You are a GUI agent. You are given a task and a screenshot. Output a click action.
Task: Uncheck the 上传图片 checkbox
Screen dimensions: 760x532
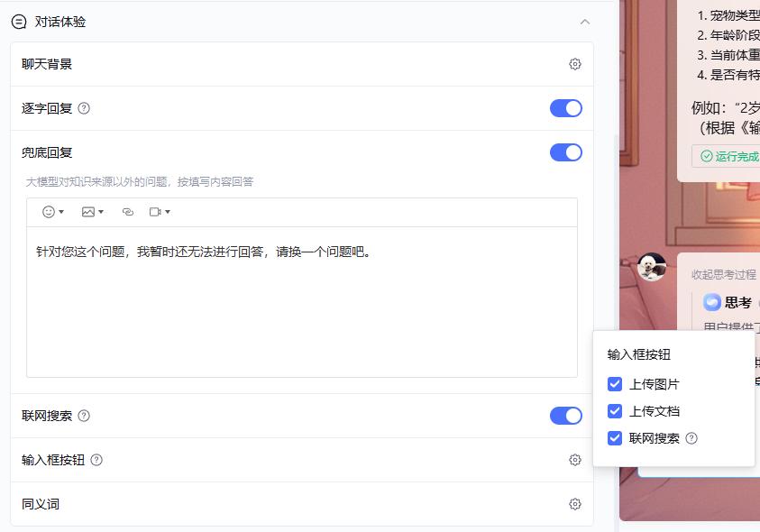coord(614,383)
